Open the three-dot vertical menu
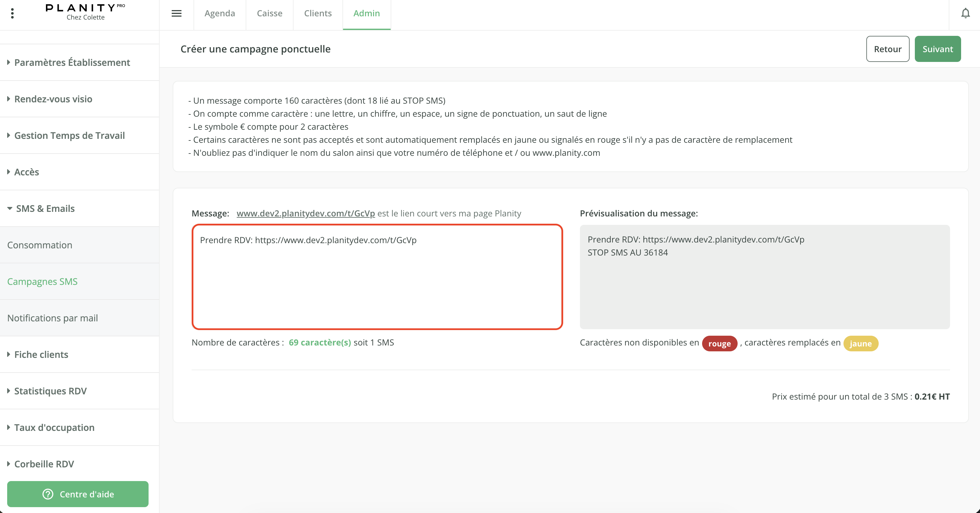This screenshot has width=980, height=513. [x=12, y=14]
